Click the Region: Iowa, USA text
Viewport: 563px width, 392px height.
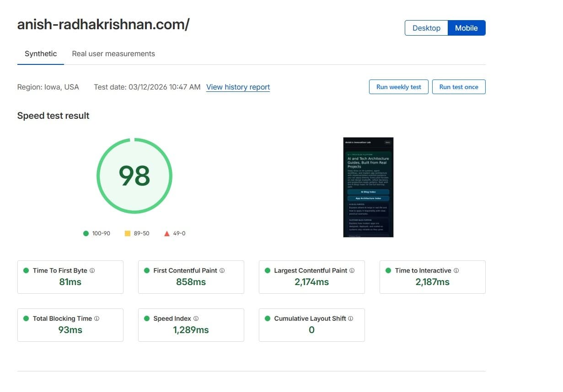pyautogui.click(x=48, y=87)
